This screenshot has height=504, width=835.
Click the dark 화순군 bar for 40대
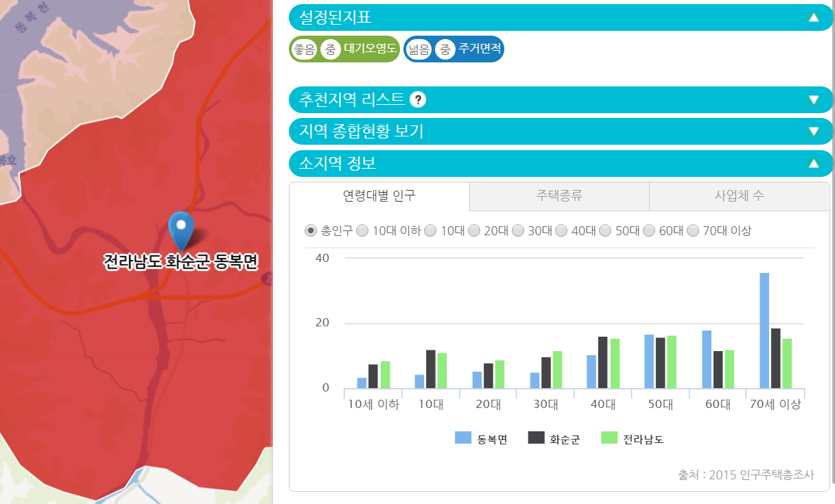602,362
